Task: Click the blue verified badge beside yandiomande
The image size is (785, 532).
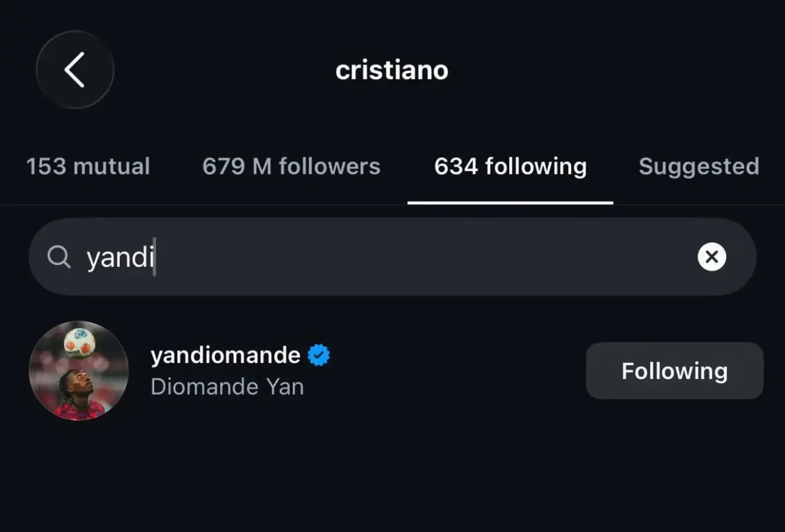Action: (318, 355)
